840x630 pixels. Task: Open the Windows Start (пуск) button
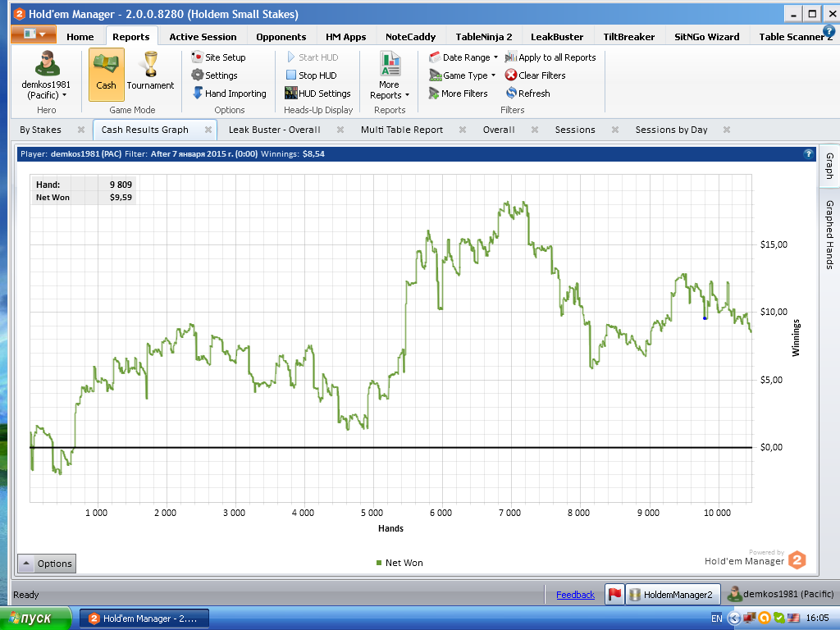click(x=36, y=619)
